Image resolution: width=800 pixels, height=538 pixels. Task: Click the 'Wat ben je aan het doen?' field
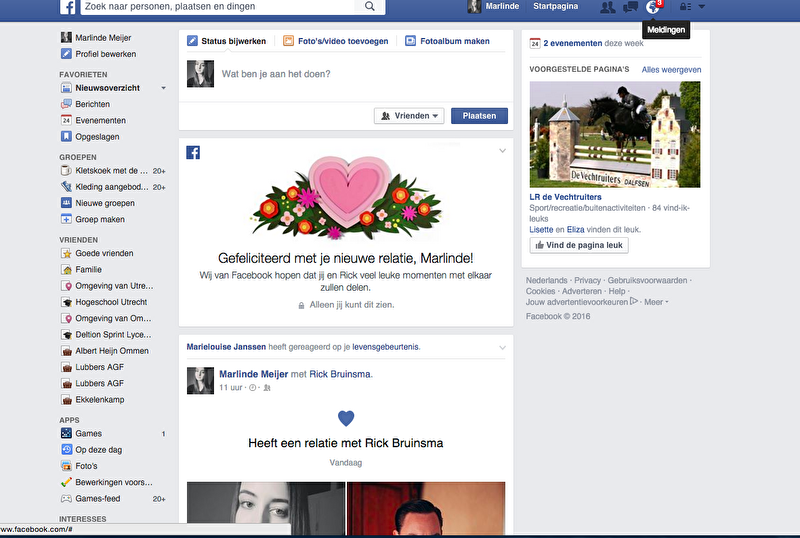tap(276, 74)
